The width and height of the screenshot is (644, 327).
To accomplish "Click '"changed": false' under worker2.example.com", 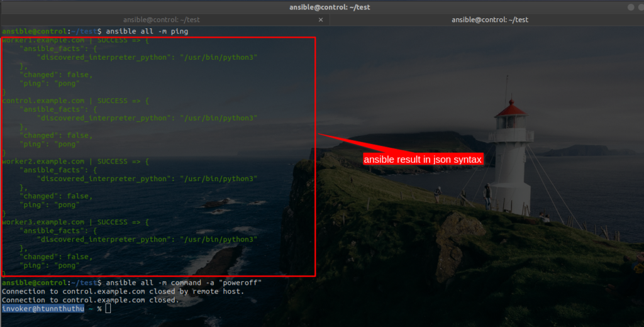I will pyautogui.click(x=56, y=196).
